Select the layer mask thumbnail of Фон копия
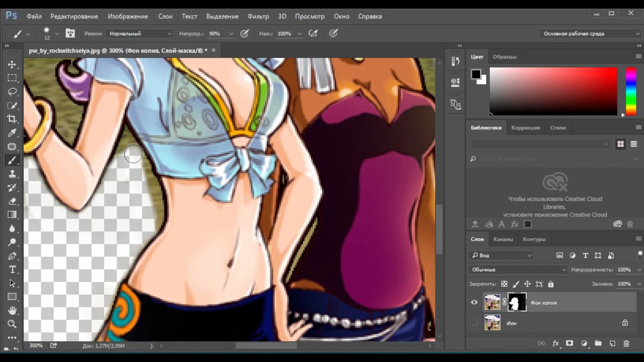This screenshot has width=644, height=362. (517, 302)
